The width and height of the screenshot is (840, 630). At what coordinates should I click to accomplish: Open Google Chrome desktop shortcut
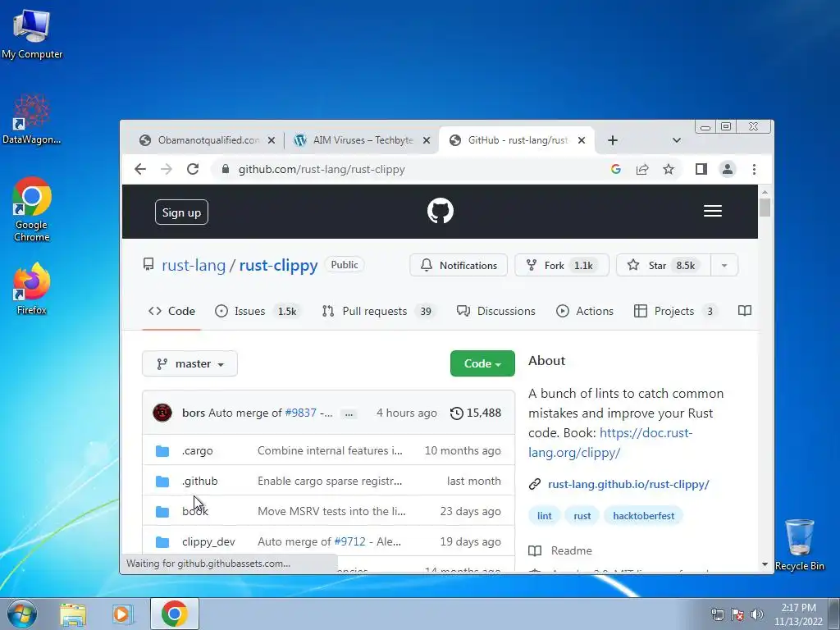(x=32, y=209)
